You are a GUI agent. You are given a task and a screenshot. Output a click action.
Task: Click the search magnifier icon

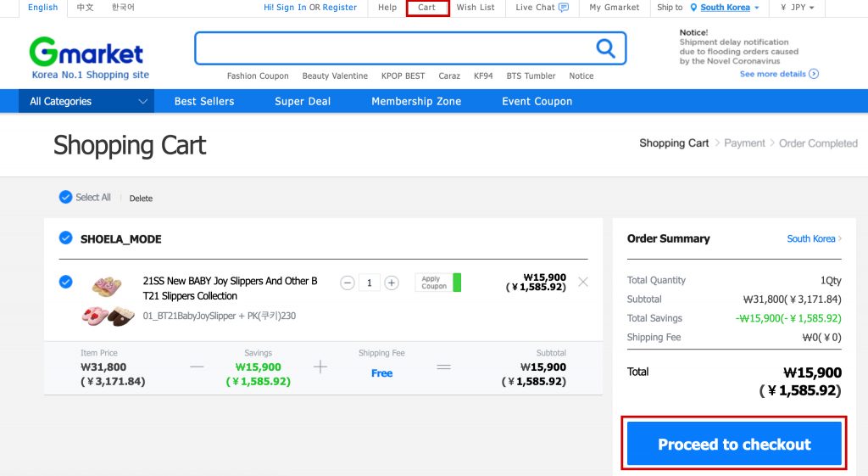point(605,48)
